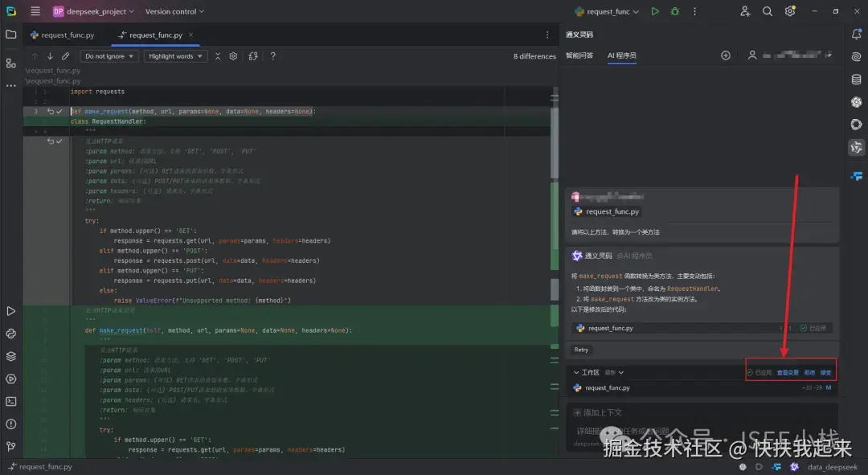Screen dimensions: 868x475
Task: Open the request_func run configuration dropdown
Action: (607, 11)
